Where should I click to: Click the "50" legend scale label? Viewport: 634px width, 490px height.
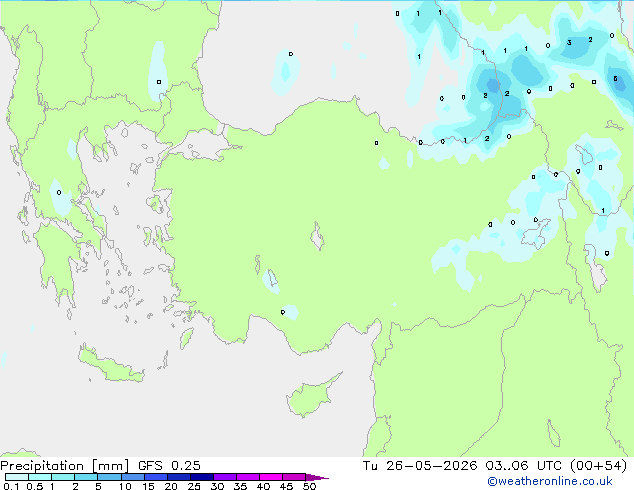[309, 486]
